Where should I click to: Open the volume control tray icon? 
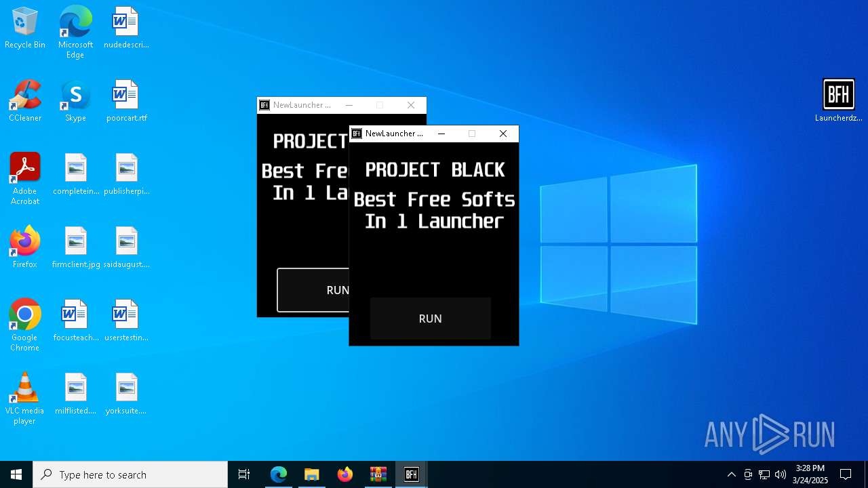pos(781,474)
